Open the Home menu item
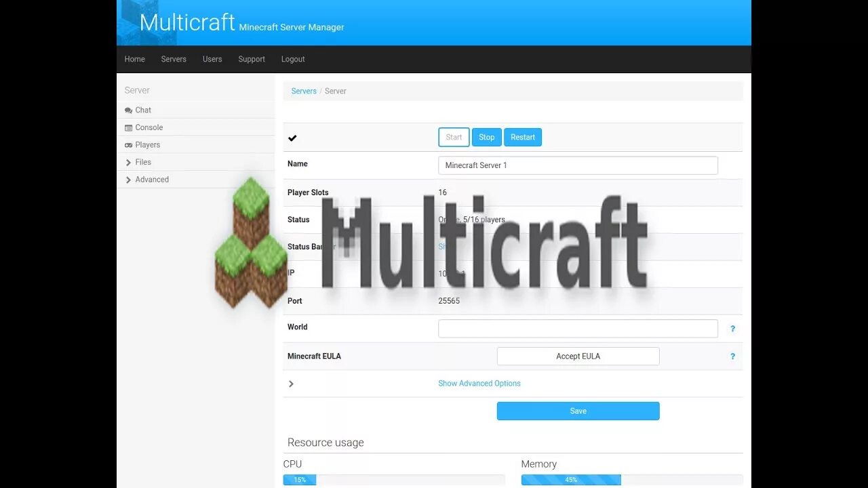This screenshot has width=868, height=488. 135,59
